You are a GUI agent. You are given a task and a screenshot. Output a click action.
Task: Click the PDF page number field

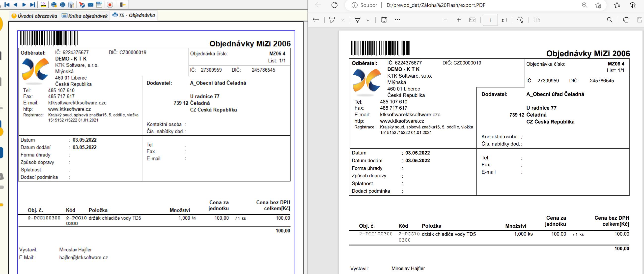point(490,20)
